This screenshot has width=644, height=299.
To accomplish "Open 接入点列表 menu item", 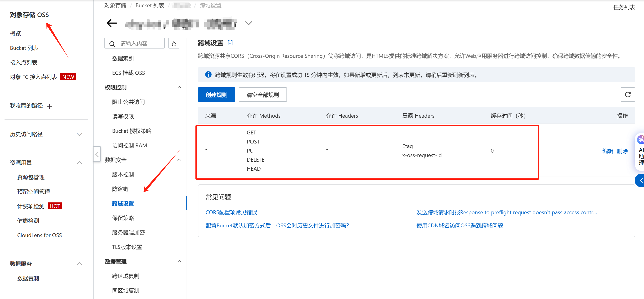I will coord(24,62).
